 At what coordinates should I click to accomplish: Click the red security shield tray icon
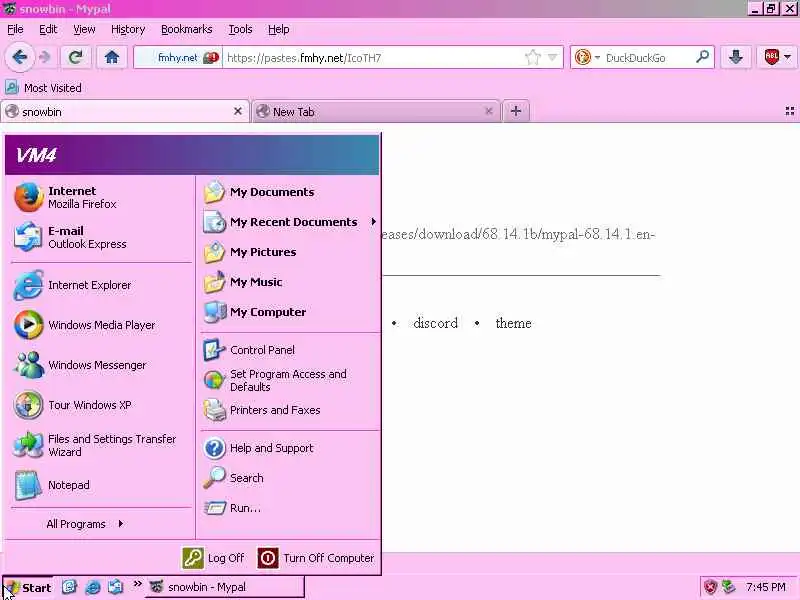(710, 587)
